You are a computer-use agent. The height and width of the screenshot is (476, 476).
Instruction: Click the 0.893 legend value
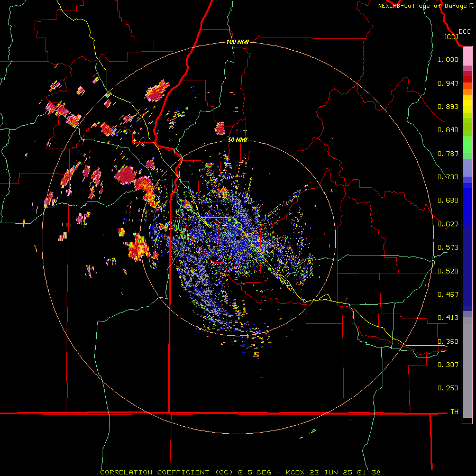click(448, 106)
